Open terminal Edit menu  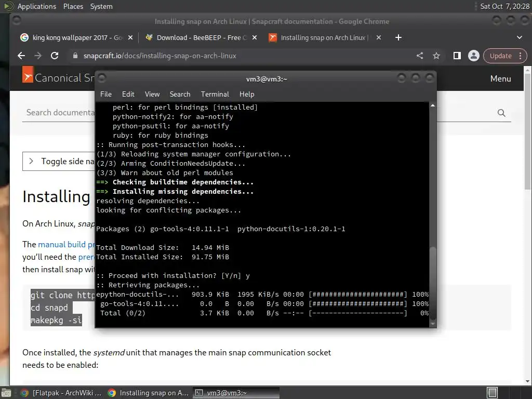pos(128,95)
